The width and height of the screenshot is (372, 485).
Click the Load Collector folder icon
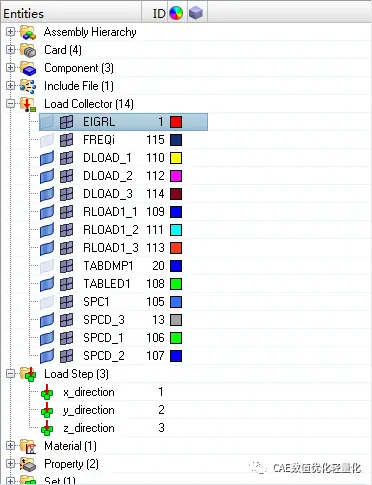(28, 104)
